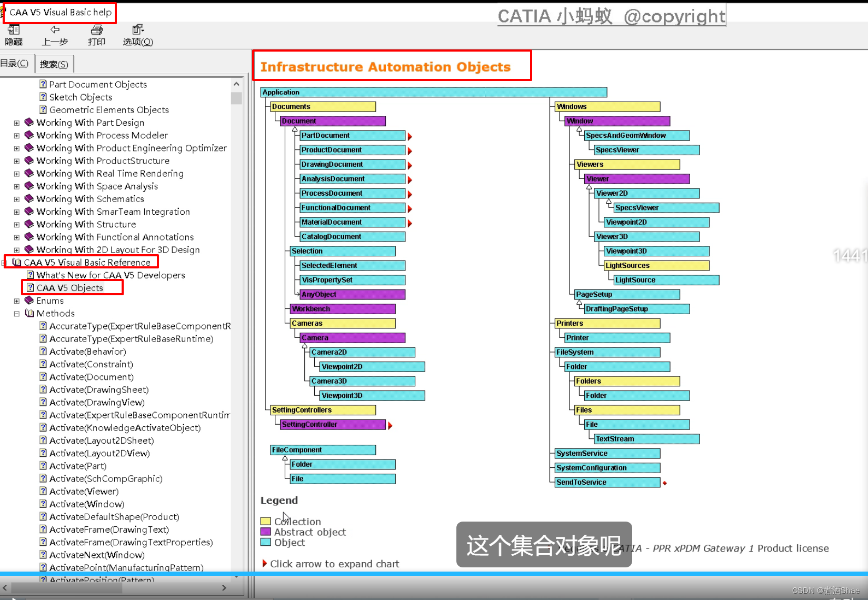This screenshot has width=868, height=600.
Task: Click the book icon for Working With Structure
Action: [29, 224]
